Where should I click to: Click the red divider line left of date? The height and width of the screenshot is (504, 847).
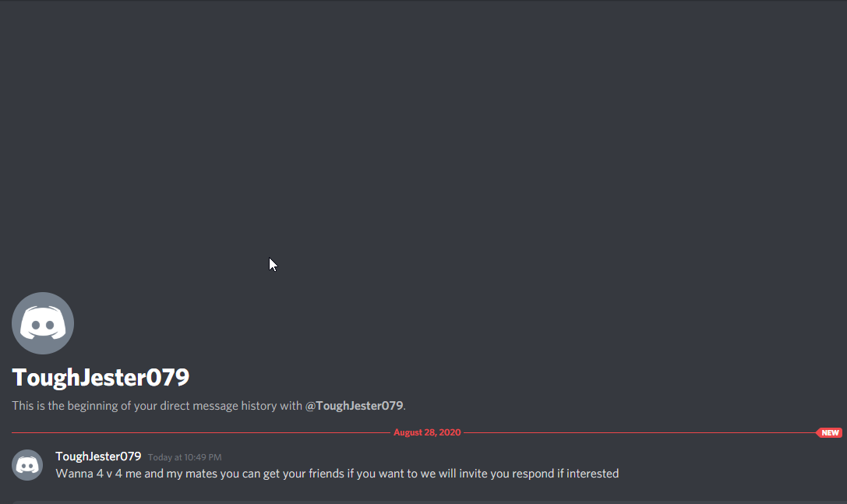[x=201, y=432]
